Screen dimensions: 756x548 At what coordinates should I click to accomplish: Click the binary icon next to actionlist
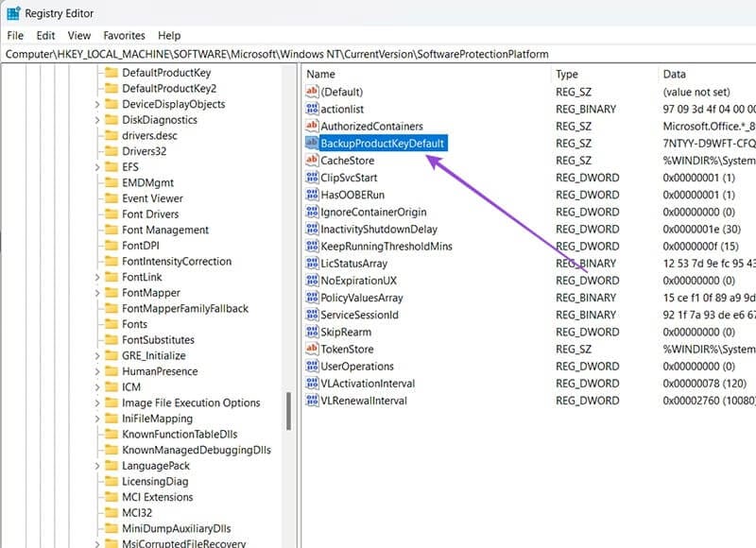pyautogui.click(x=314, y=109)
